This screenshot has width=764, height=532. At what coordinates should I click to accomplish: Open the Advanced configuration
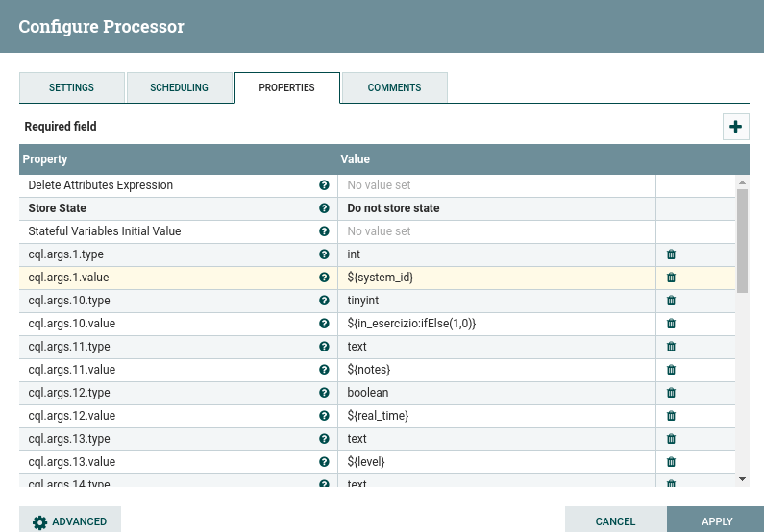pos(70,521)
